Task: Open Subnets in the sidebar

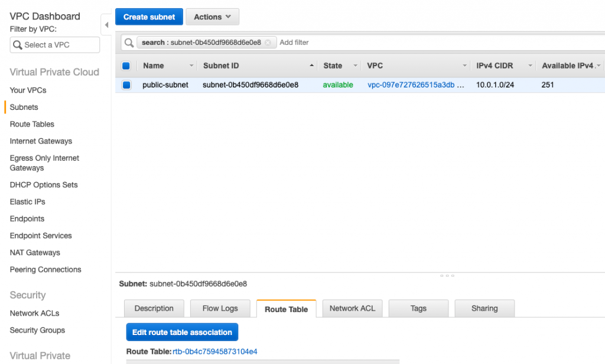Action: click(24, 108)
